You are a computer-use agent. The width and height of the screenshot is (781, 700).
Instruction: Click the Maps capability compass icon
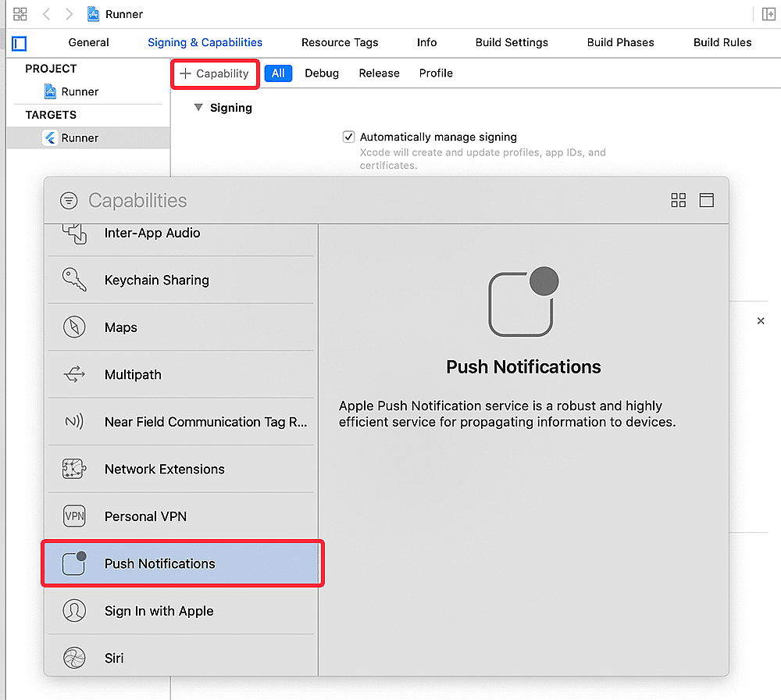pos(74,327)
